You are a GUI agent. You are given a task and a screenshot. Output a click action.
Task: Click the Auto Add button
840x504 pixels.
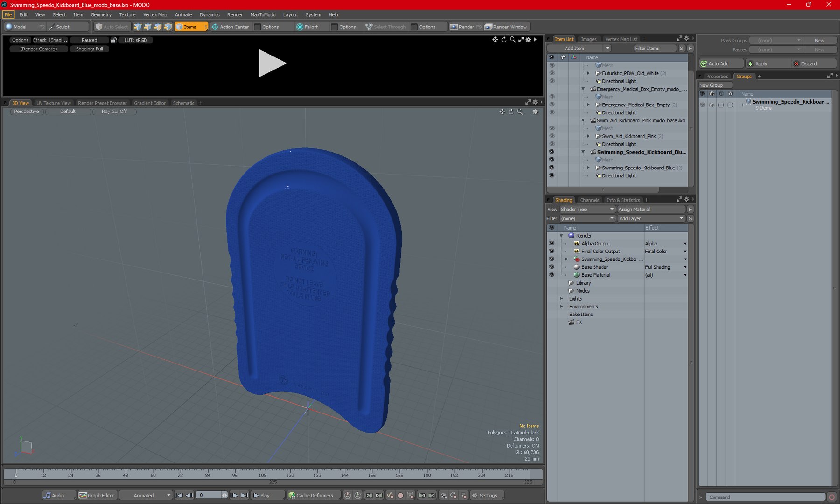click(x=721, y=63)
